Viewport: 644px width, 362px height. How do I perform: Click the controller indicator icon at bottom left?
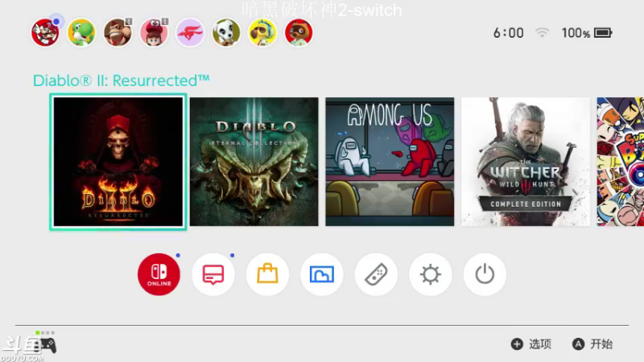pos(46,343)
